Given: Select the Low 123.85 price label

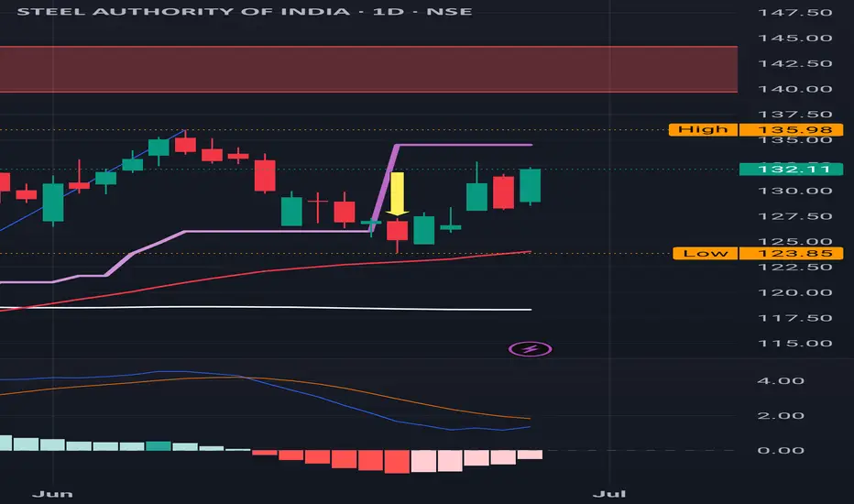Looking at the screenshot, I should click(x=758, y=253).
